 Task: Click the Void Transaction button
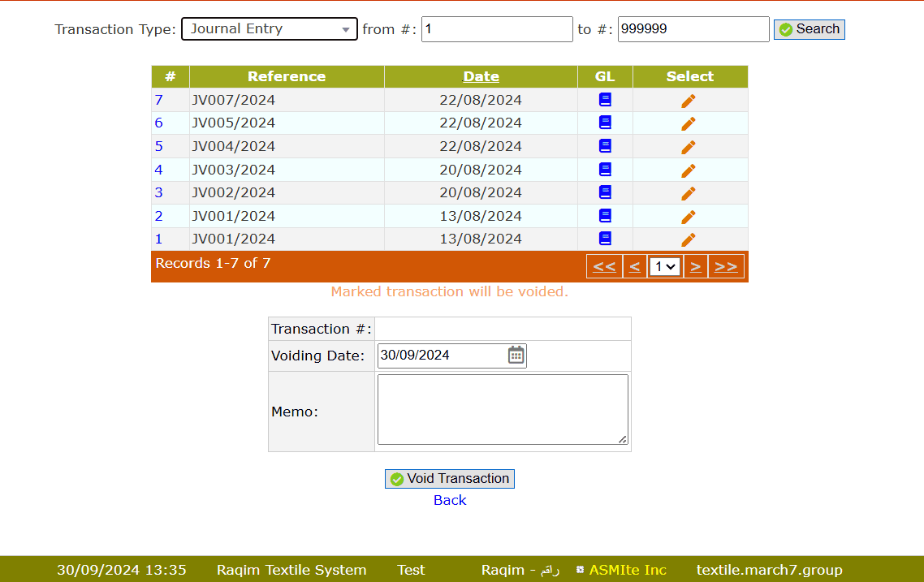(x=449, y=479)
